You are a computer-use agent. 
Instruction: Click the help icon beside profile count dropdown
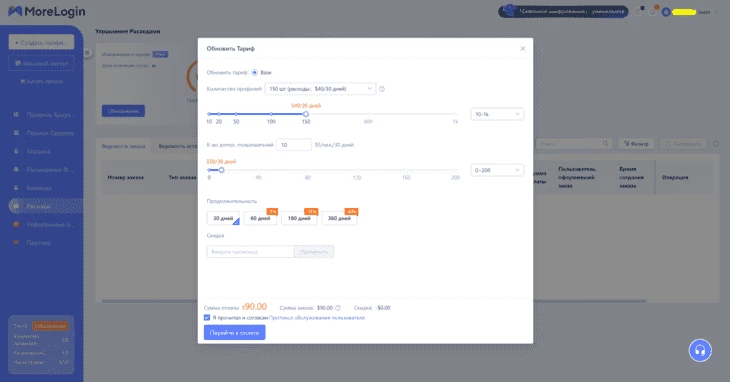(x=382, y=89)
